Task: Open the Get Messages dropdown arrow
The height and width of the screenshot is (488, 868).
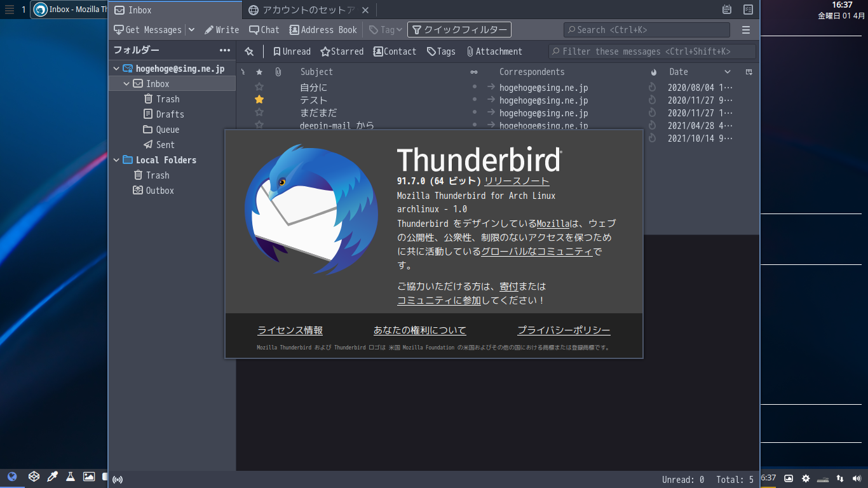Action: tap(191, 30)
